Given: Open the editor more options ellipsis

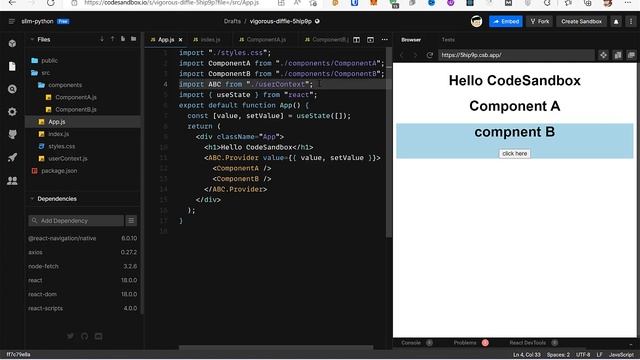Looking at the screenshot, I should [x=384, y=40].
